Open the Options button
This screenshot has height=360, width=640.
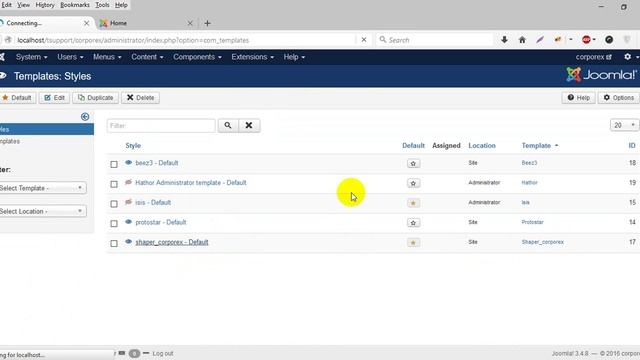(x=619, y=98)
